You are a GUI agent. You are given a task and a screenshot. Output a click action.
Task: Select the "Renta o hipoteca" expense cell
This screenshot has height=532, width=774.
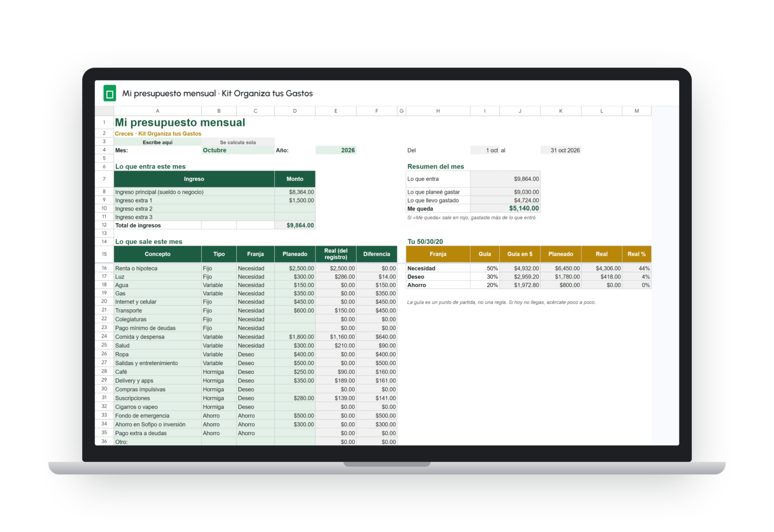click(157, 269)
